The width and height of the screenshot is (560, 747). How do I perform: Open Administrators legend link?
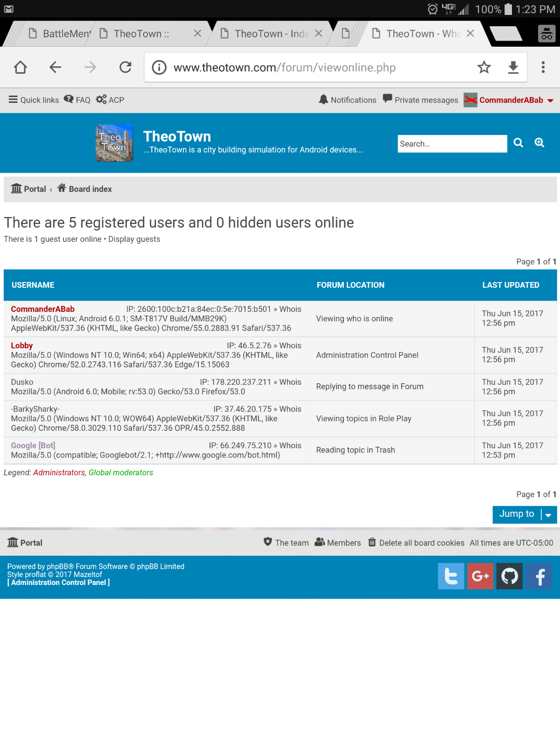59,472
